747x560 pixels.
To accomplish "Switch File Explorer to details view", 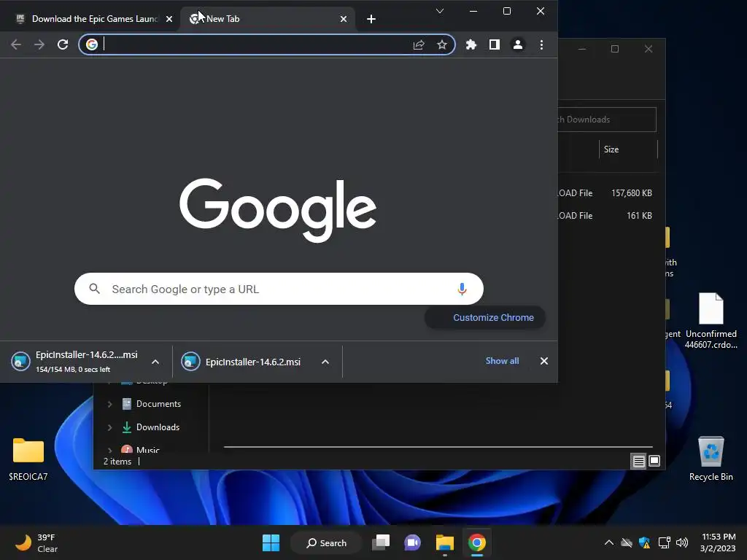I will [x=638, y=461].
